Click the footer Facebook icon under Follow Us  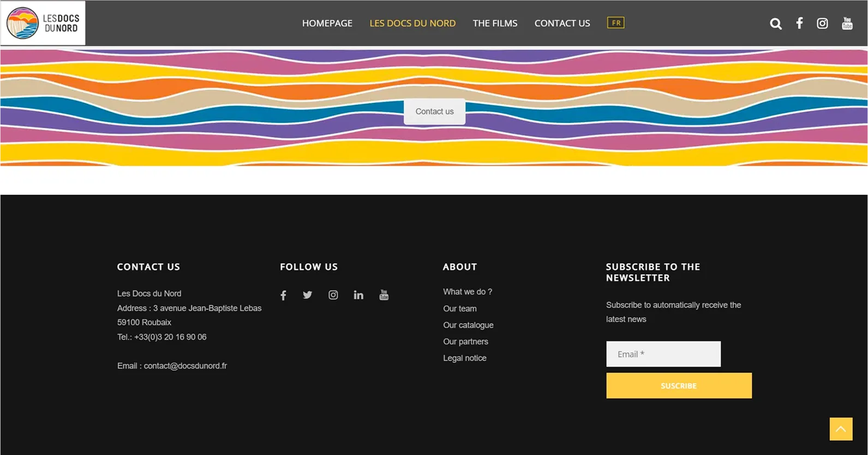point(283,295)
